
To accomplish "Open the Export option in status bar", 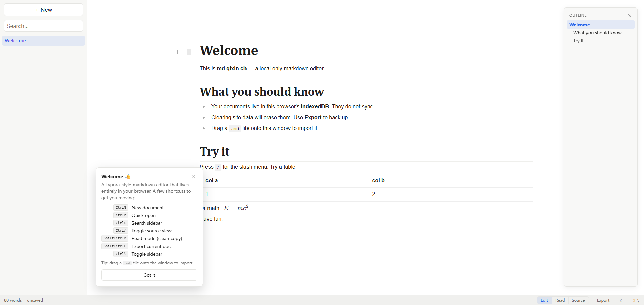I will point(603,300).
